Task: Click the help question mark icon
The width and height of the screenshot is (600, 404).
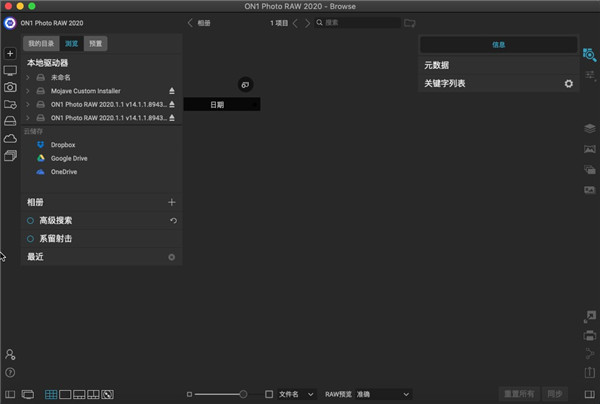Action: [x=10, y=372]
